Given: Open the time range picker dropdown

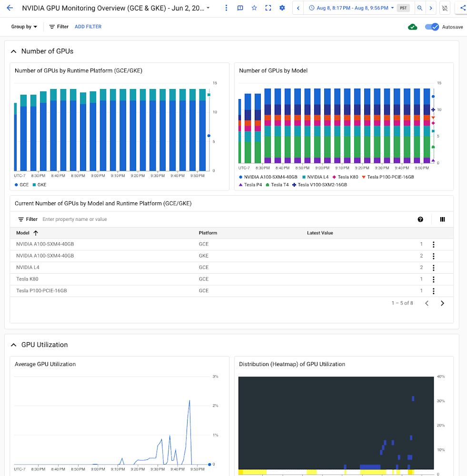Looking at the screenshot, I should coord(351,8).
